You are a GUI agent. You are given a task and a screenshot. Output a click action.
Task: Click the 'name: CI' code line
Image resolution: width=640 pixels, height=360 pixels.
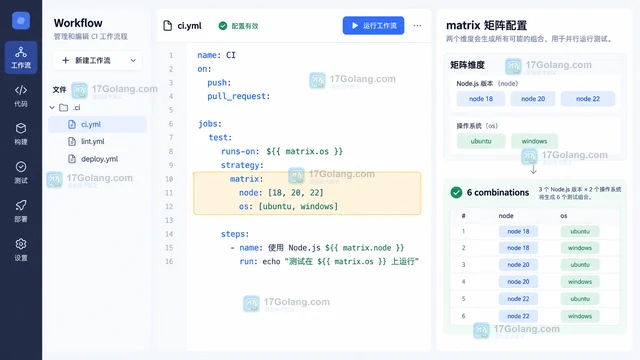[217, 55]
